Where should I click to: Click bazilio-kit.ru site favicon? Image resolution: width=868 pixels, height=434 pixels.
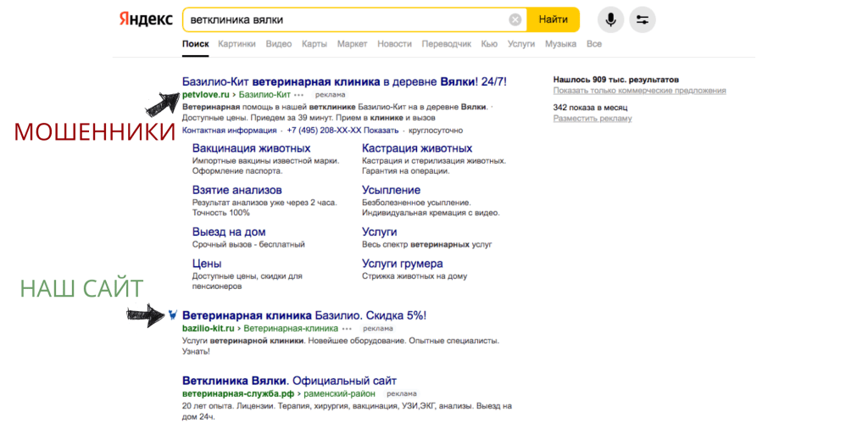point(173,314)
